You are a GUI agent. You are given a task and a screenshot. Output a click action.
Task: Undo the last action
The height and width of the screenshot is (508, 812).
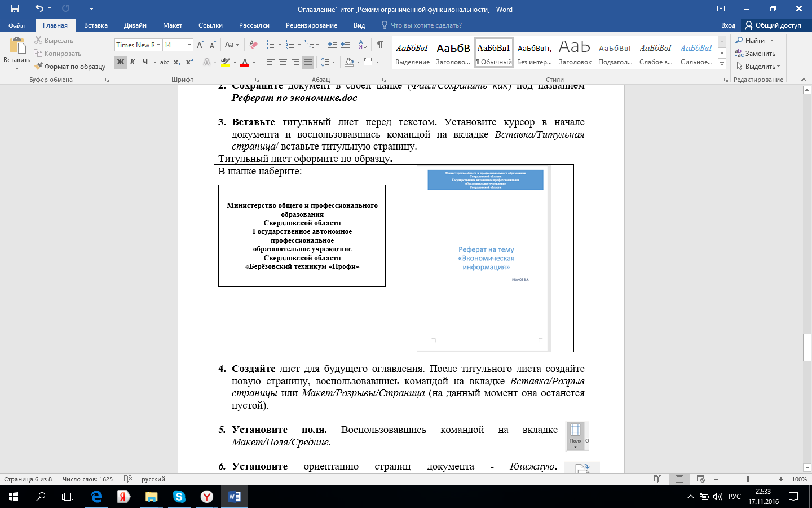click(39, 8)
